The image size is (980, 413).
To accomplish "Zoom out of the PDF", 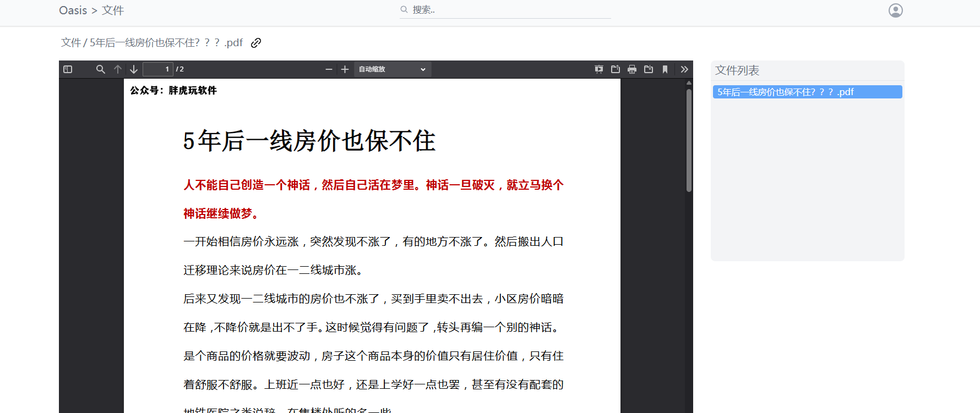I will [329, 69].
